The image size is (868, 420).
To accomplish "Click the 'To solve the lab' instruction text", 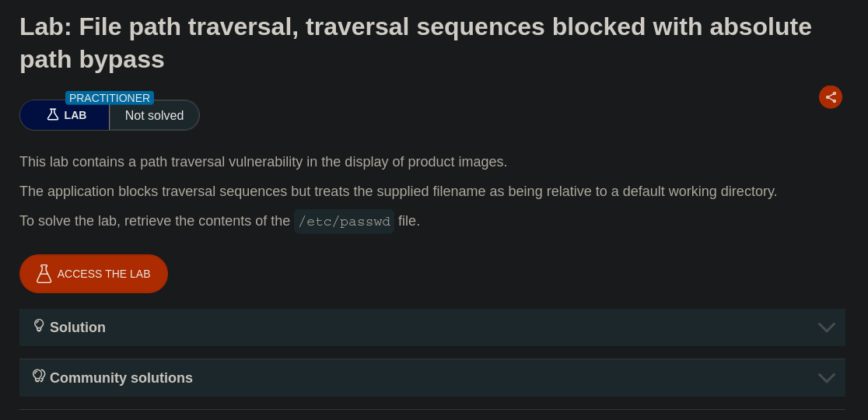I will click(x=155, y=221).
